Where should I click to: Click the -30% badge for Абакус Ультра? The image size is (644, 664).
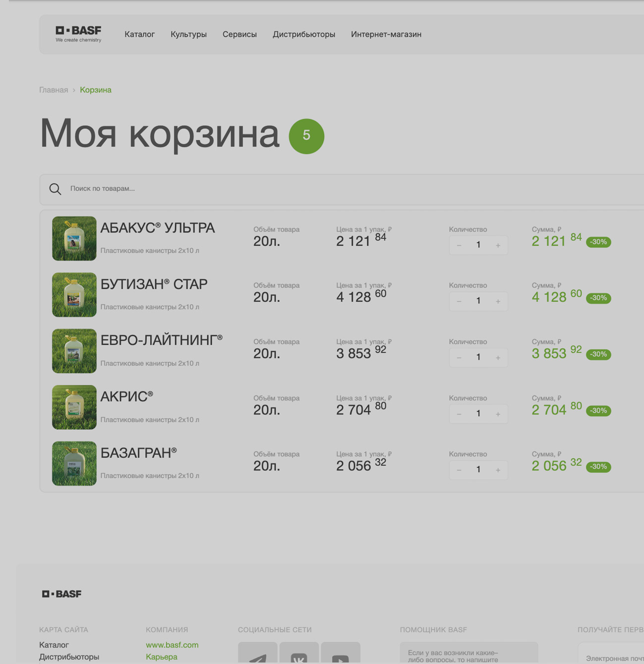coord(598,242)
